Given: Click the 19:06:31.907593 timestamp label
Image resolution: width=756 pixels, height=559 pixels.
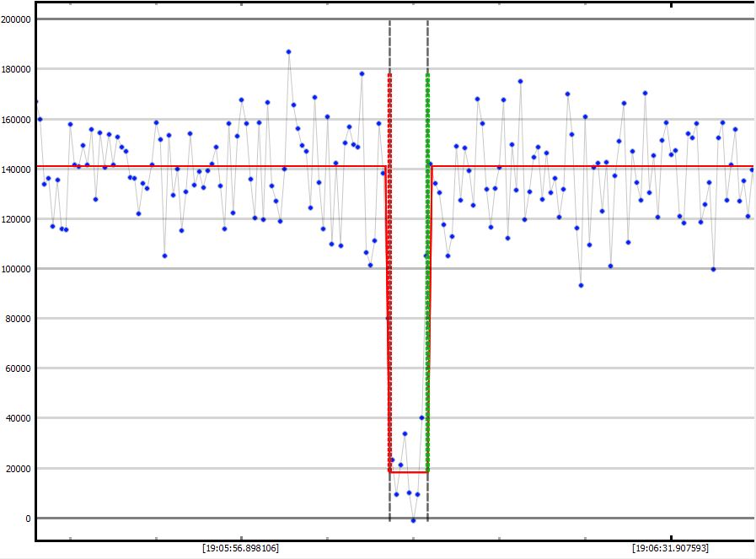Looking at the screenshot, I should coord(670,548).
